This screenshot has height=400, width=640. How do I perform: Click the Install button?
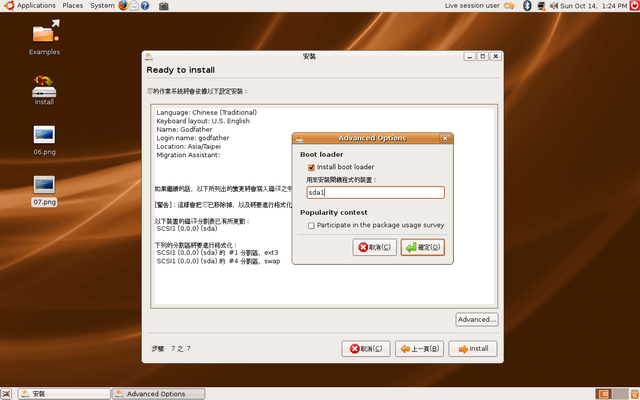pyautogui.click(x=473, y=349)
